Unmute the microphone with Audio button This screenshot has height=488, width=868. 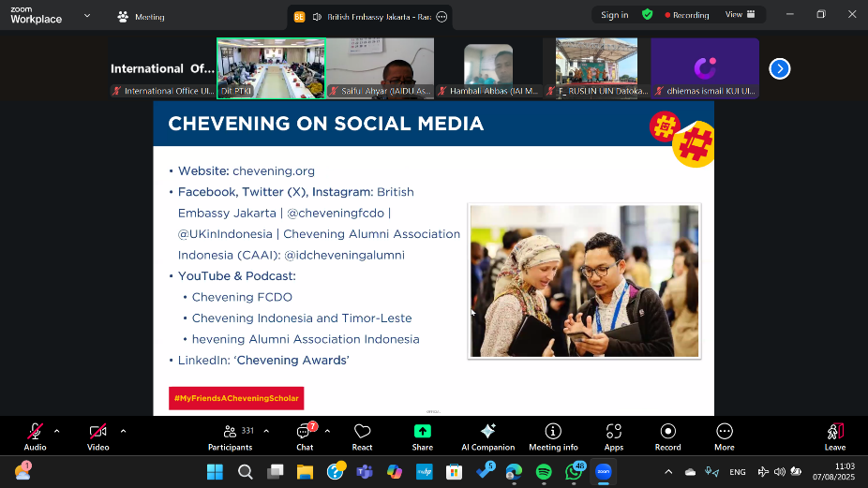point(35,436)
